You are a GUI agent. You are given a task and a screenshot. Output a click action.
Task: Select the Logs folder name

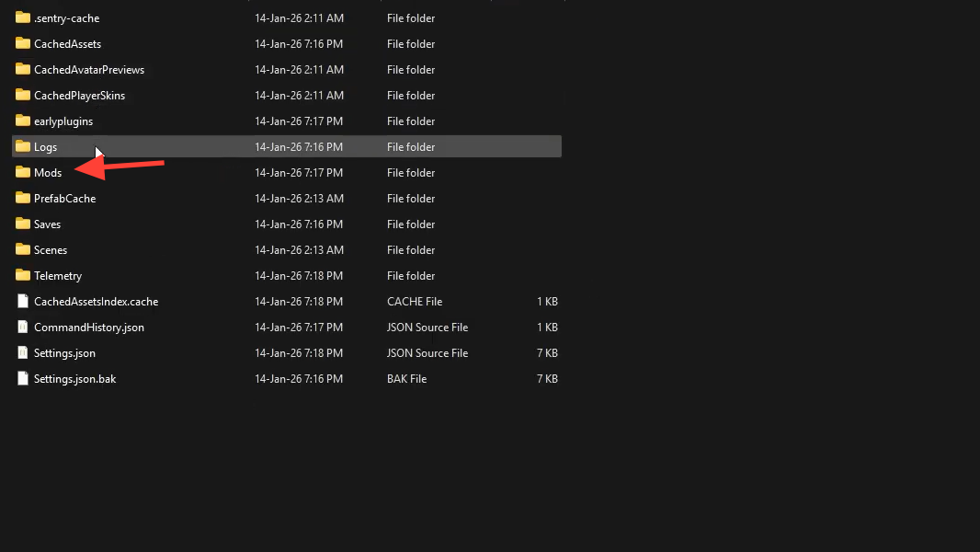[x=46, y=147]
